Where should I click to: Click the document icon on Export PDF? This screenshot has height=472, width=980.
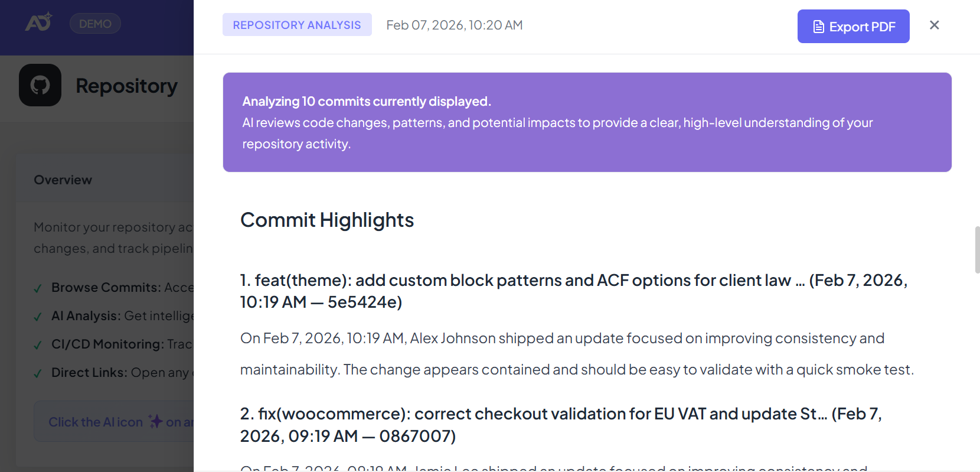(x=818, y=27)
